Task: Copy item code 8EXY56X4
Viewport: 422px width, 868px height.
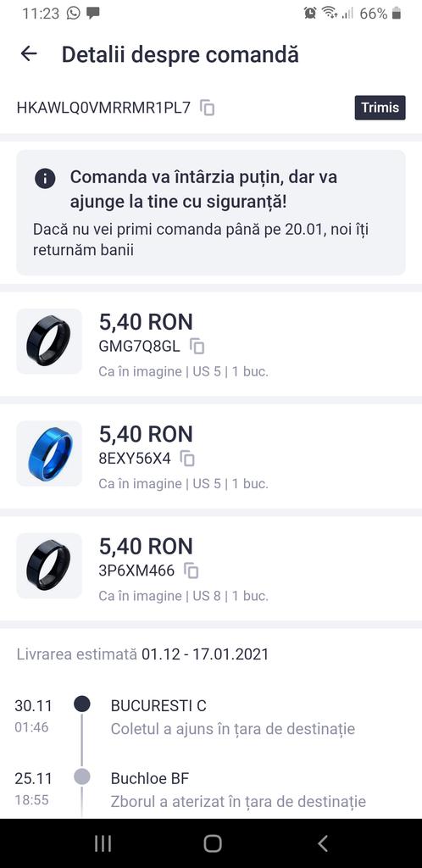Action: point(187,459)
